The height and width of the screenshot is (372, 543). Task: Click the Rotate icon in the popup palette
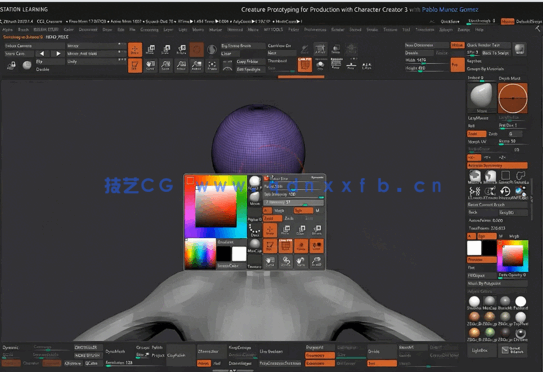(317, 230)
